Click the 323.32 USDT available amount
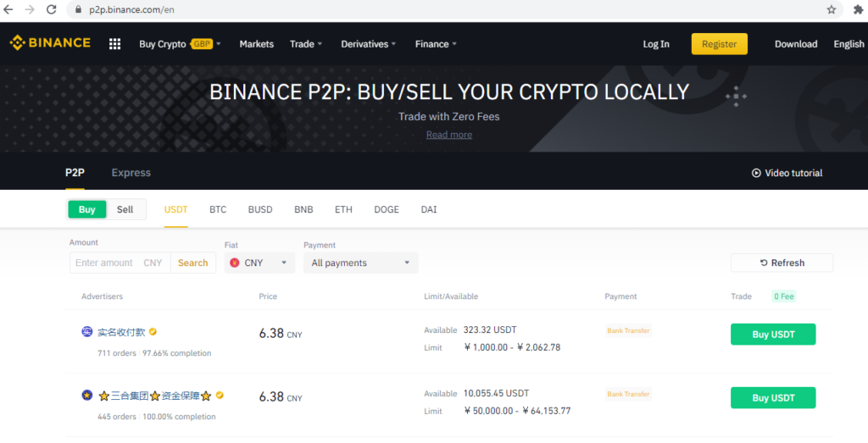The height and width of the screenshot is (443, 868). [490, 329]
